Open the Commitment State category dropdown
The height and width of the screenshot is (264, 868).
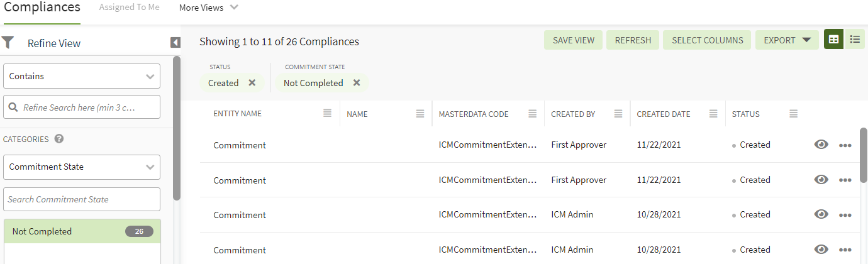click(82, 167)
